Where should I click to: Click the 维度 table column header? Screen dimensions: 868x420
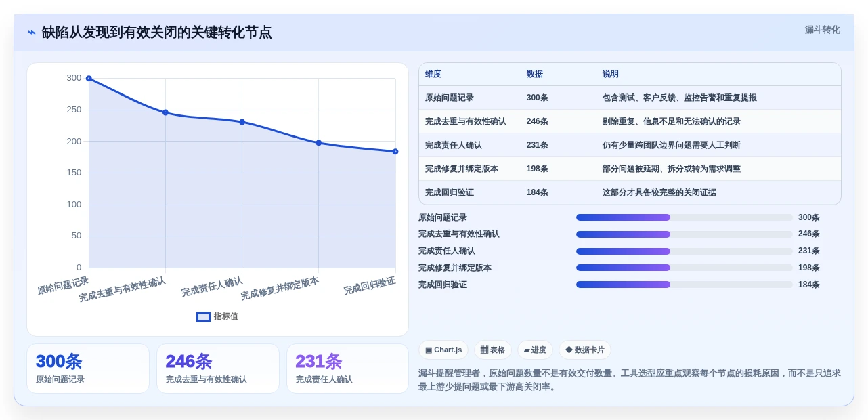pyautogui.click(x=433, y=74)
